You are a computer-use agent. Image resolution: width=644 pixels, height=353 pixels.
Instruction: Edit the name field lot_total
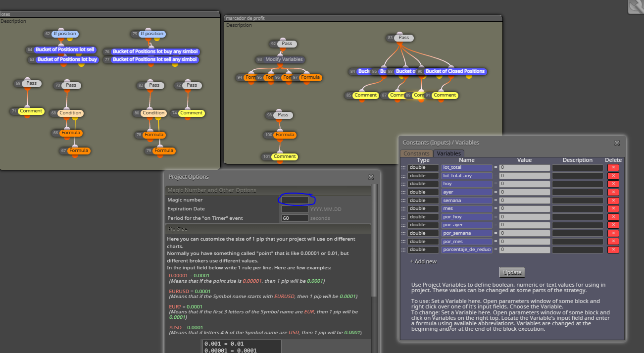click(x=466, y=167)
